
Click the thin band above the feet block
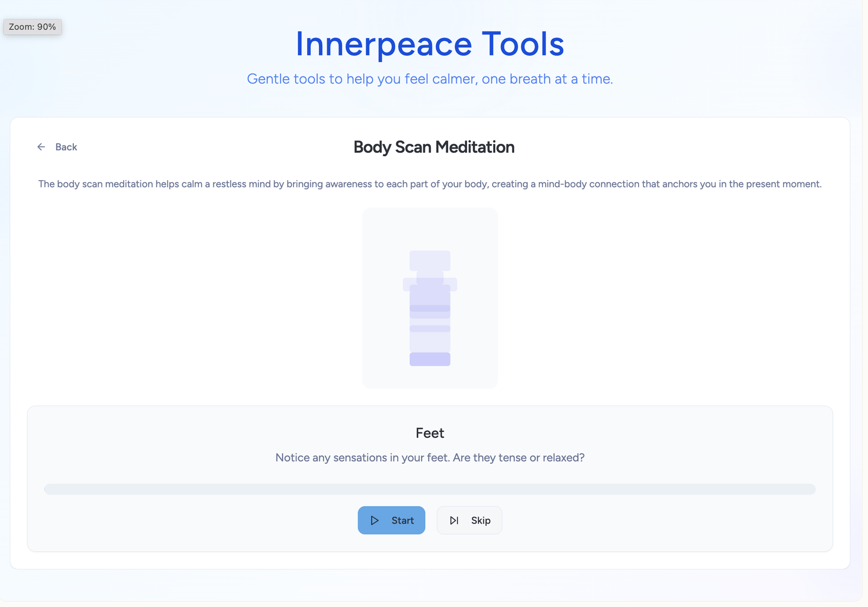tap(430, 329)
